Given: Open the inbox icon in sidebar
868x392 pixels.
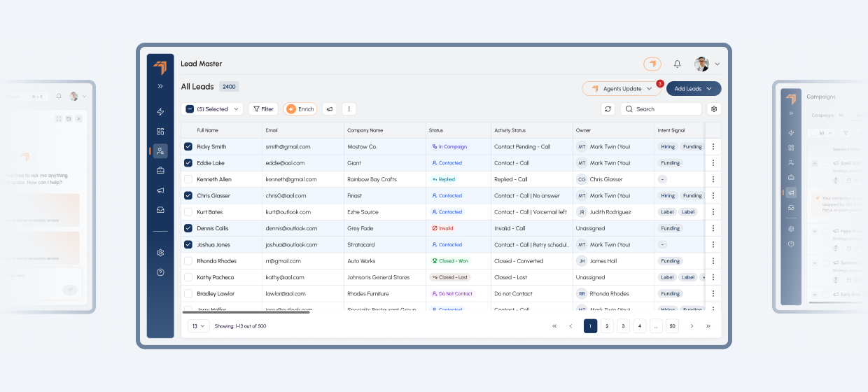Looking at the screenshot, I should [x=160, y=210].
